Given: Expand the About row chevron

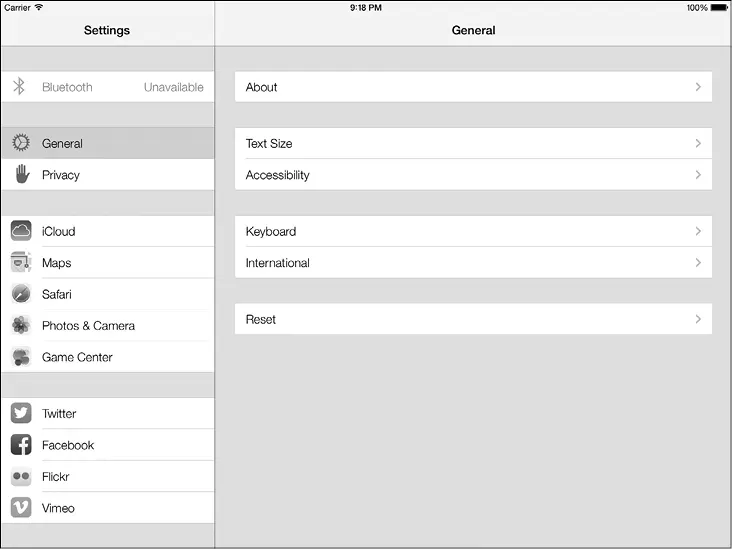Looking at the screenshot, I should click(698, 87).
